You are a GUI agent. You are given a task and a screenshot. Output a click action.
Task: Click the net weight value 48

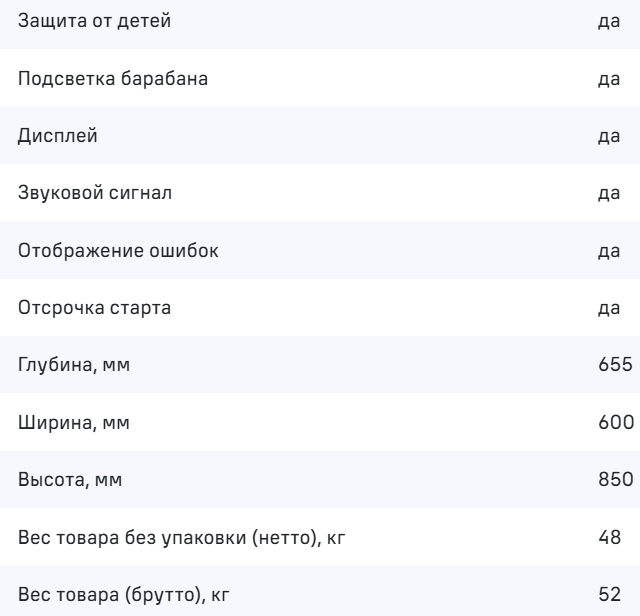tap(610, 538)
